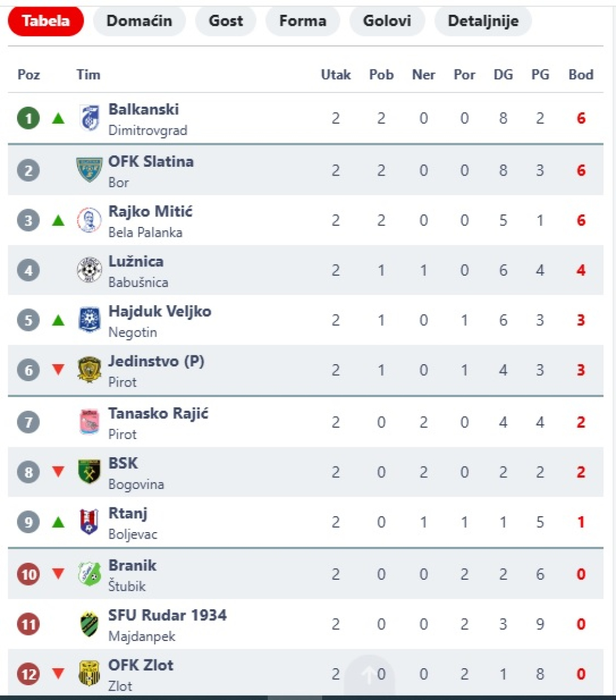The image size is (616, 700).
Task: Switch to the Gost tab
Action: (x=225, y=21)
